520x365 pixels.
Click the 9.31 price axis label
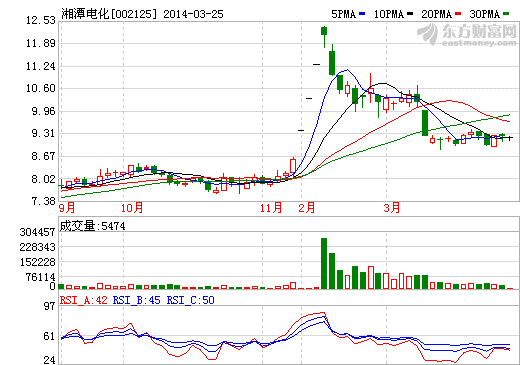click(43, 134)
